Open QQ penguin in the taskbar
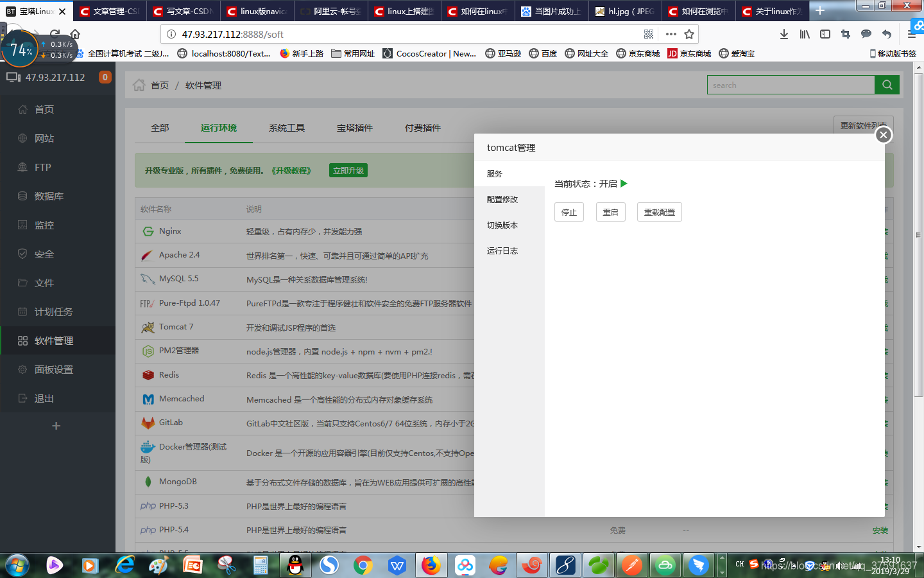This screenshot has width=924, height=578. (x=295, y=565)
